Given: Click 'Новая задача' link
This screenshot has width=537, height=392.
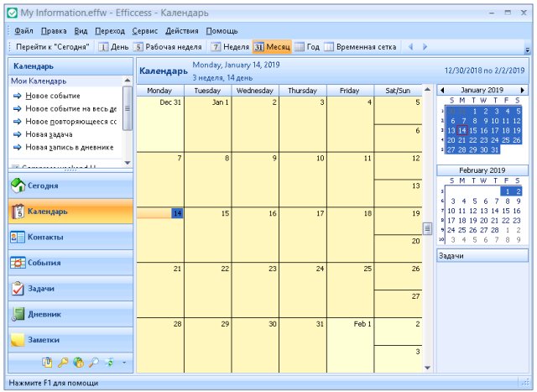Looking at the screenshot, I should [49, 134].
